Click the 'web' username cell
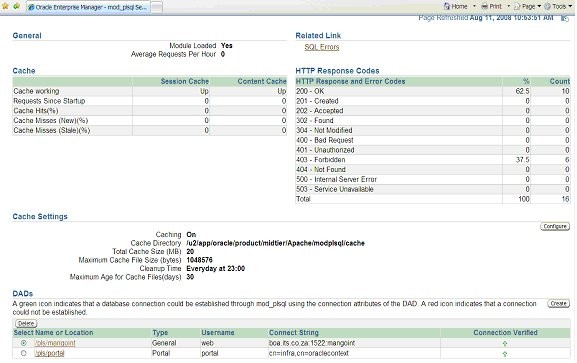This screenshot has height=363, width=577. click(x=208, y=343)
